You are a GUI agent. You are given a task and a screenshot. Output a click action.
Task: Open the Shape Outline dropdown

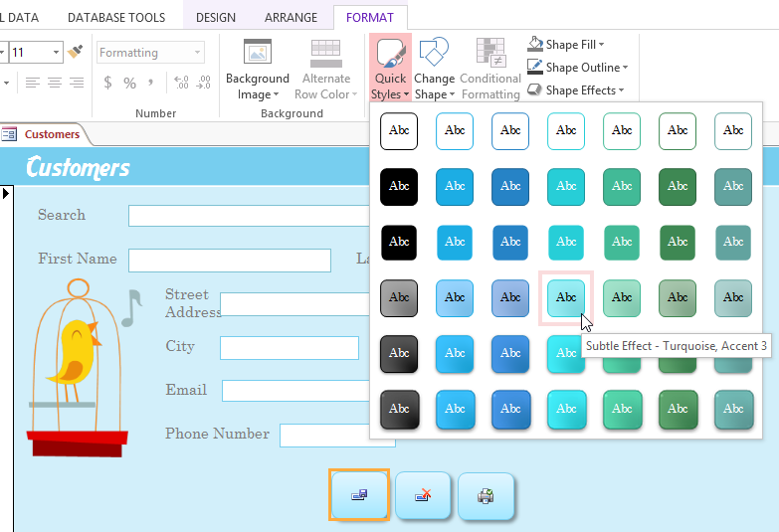[577, 67]
